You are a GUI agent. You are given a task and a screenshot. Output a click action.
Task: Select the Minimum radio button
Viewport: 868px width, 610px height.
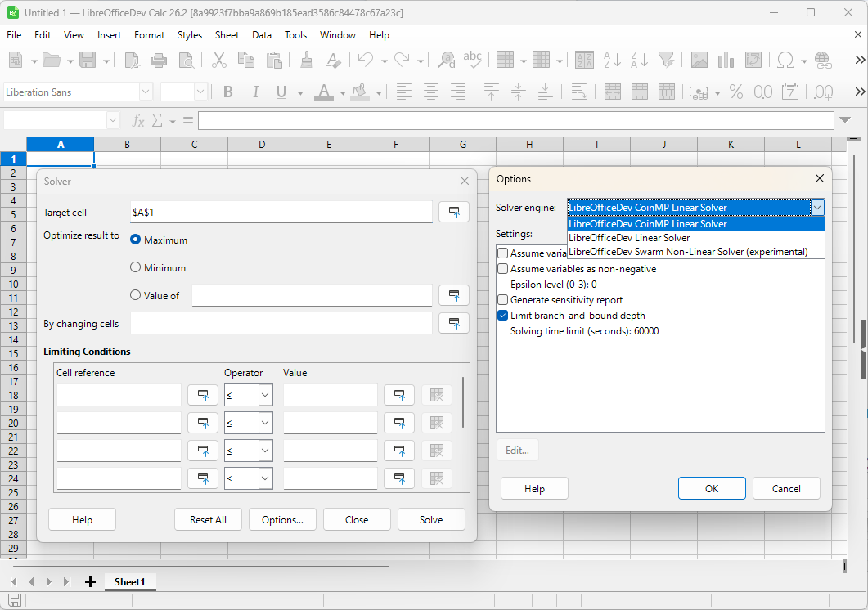(x=136, y=267)
